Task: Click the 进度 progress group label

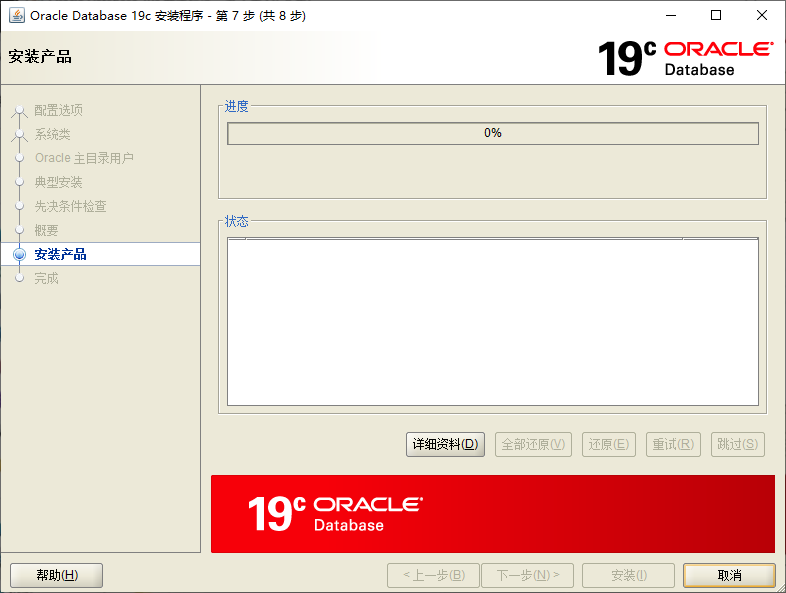Action: [x=237, y=106]
